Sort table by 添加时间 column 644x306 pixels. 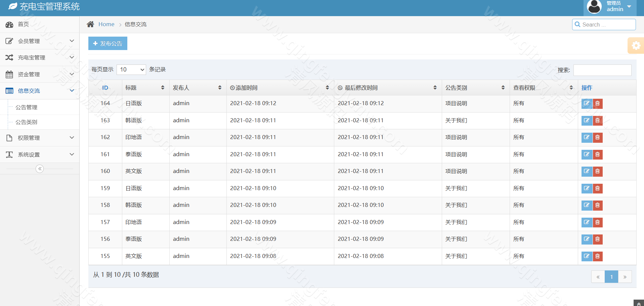pyautogui.click(x=279, y=88)
